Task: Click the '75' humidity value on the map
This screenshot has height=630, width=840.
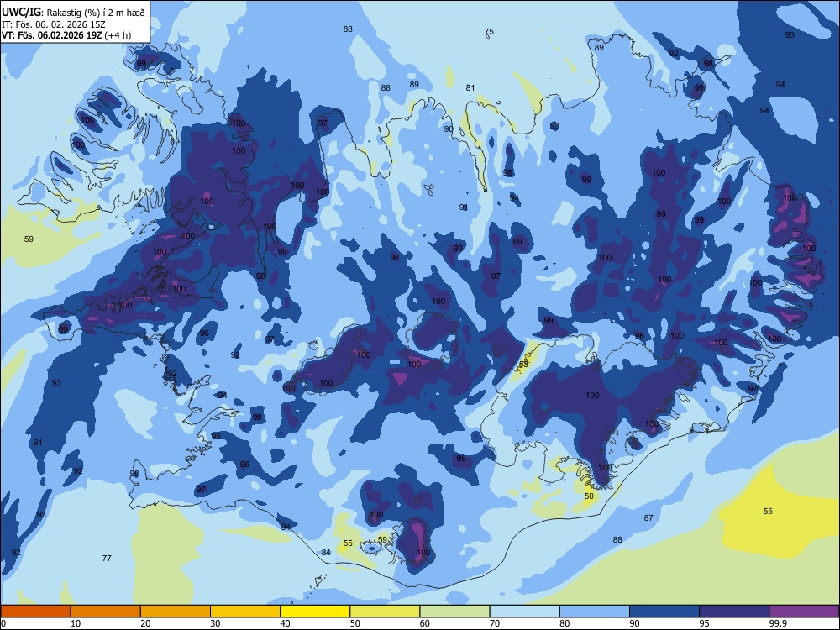Action: tap(489, 32)
